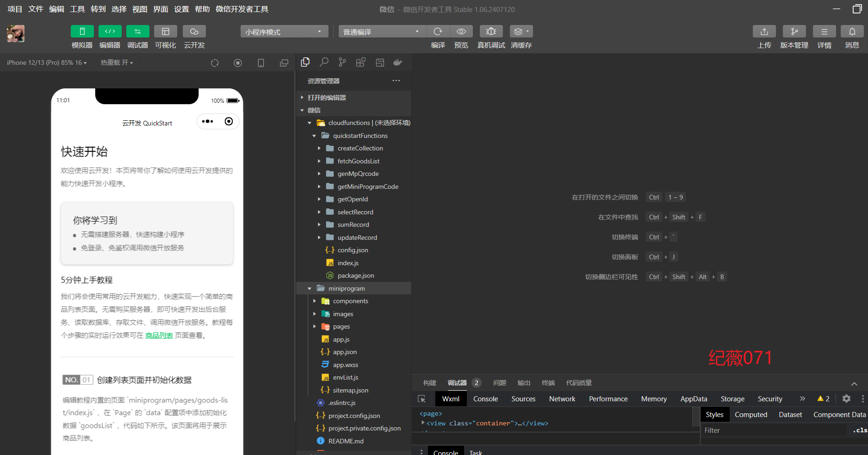Screen dimensions: 868x455
Task: Expand the open editors section
Action: [353, 98]
